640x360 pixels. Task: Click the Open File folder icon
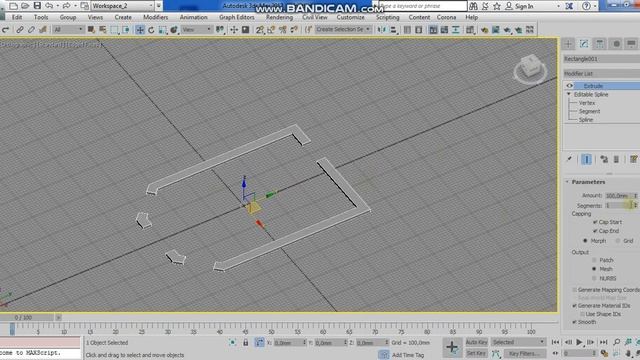[x=25, y=6]
